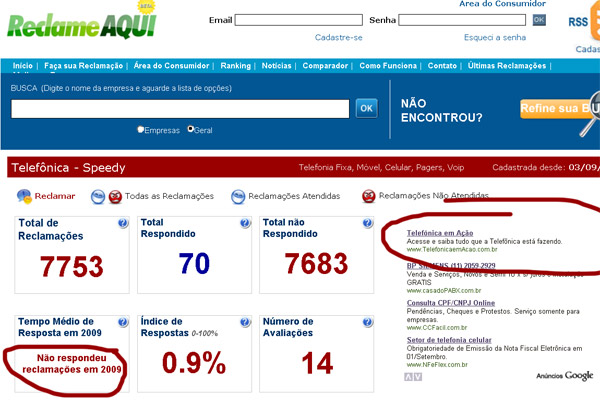
Task: Open Todas as Reclamações link
Action: 169,196
